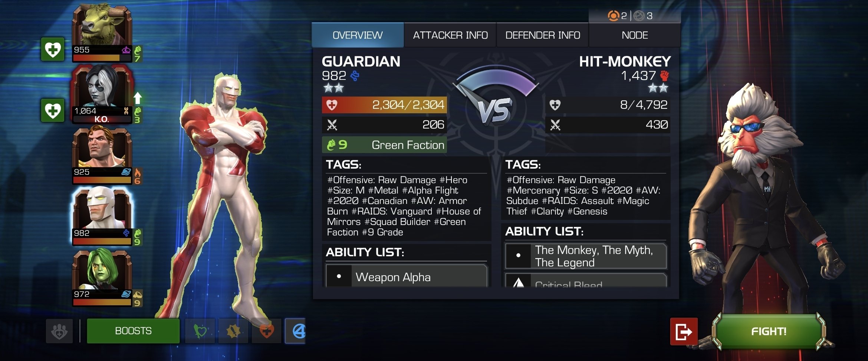Select the orange health boost slot
This screenshot has width=868, height=361.
(x=266, y=331)
